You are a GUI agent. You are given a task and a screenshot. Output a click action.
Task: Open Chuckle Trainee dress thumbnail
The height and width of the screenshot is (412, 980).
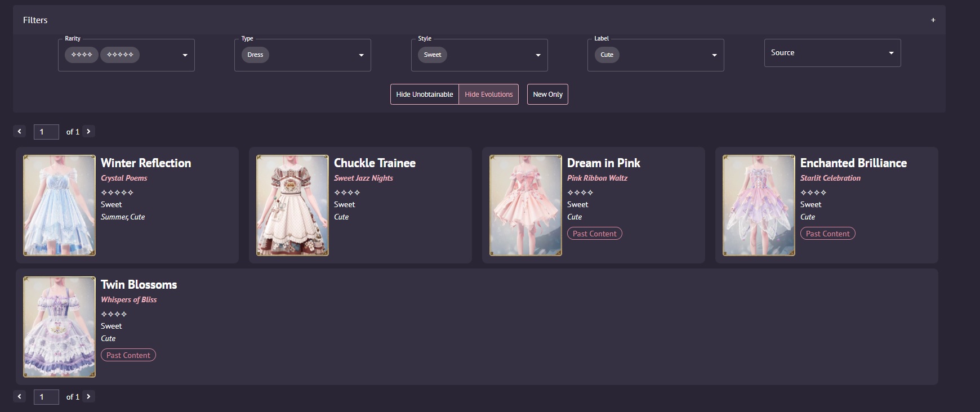[x=292, y=205]
